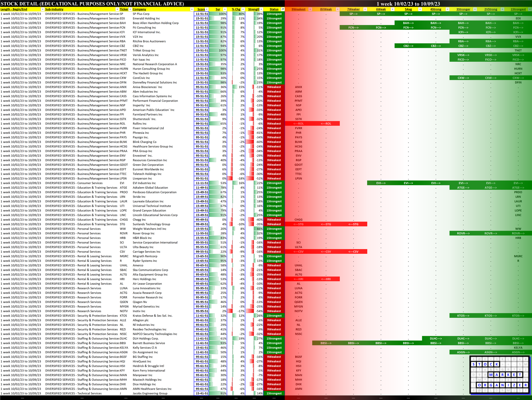Viewport: 532px width, 400px height.
Task: Expand the % Chg filter dropdown
Action: point(243,9)
